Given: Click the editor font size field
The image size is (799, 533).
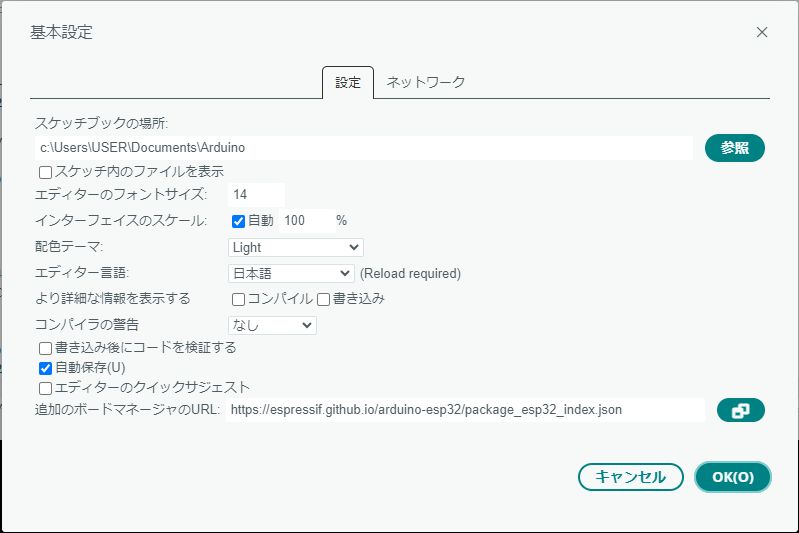Looking at the screenshot, I should 256,194.
